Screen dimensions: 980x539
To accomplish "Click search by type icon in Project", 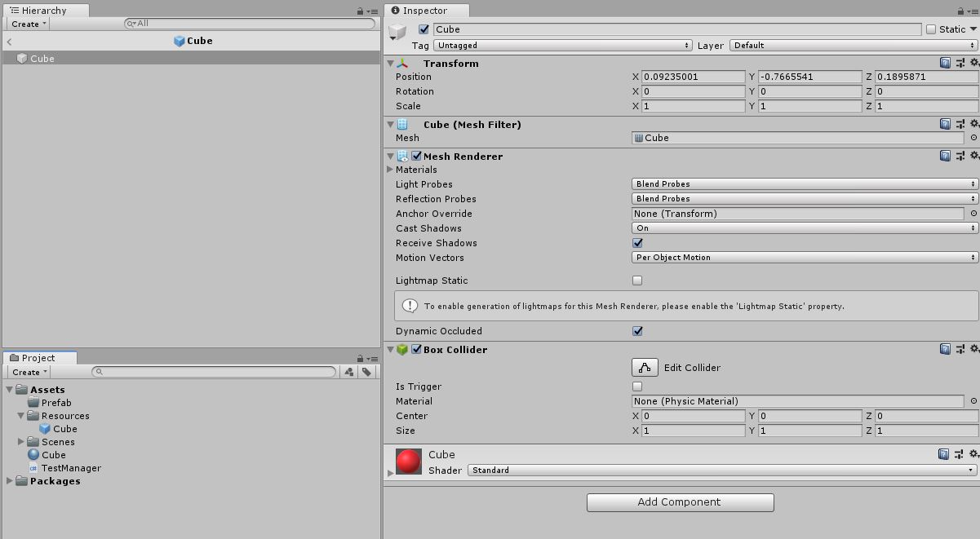I will (x=349, y=372).
